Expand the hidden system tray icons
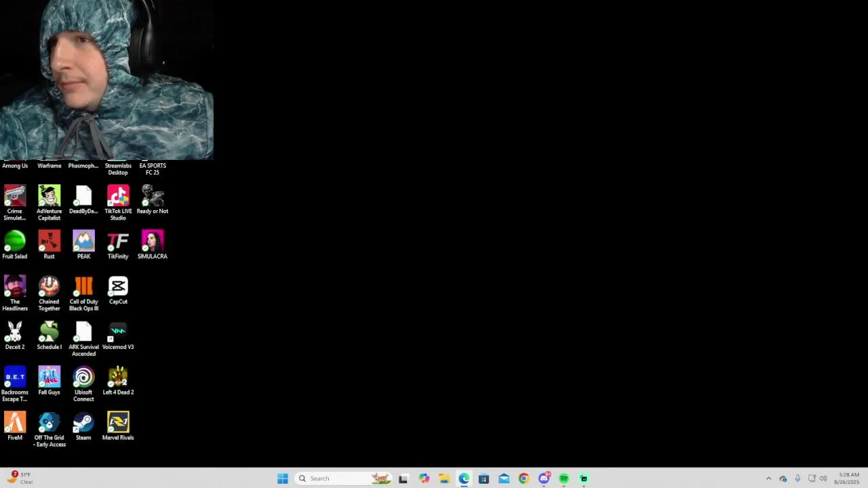 tap(768, 479)
